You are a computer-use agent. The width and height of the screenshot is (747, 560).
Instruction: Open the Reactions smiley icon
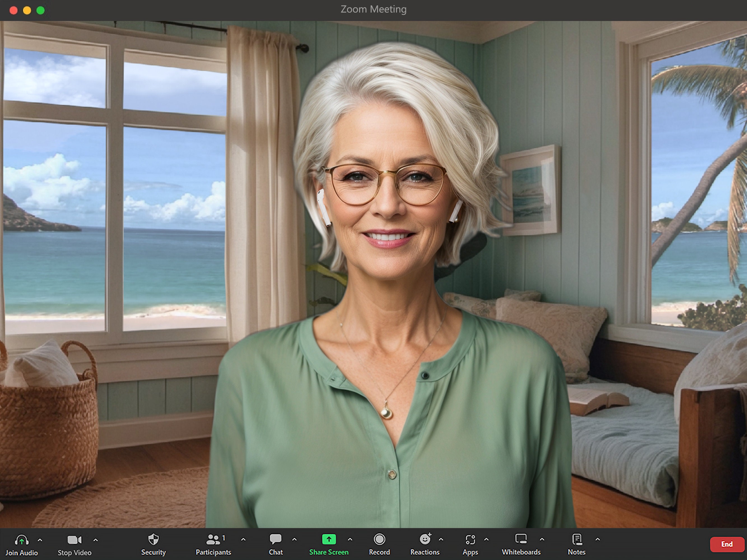[x=425, y=539]
